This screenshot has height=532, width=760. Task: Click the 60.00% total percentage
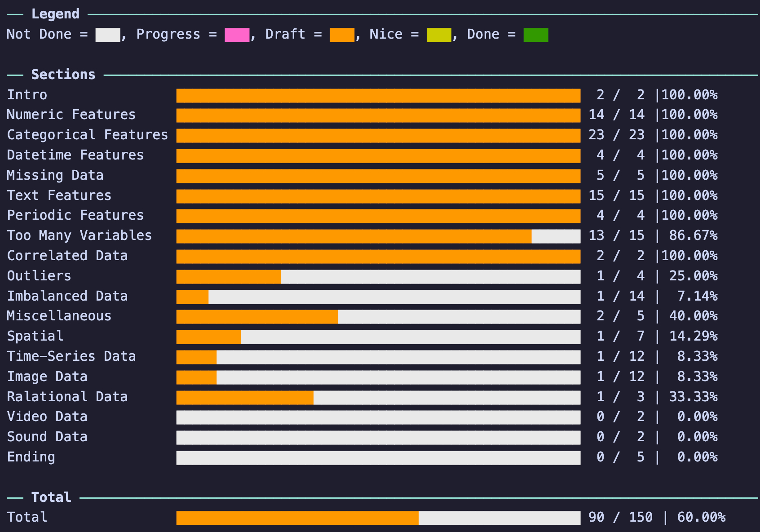pos(701,518)
